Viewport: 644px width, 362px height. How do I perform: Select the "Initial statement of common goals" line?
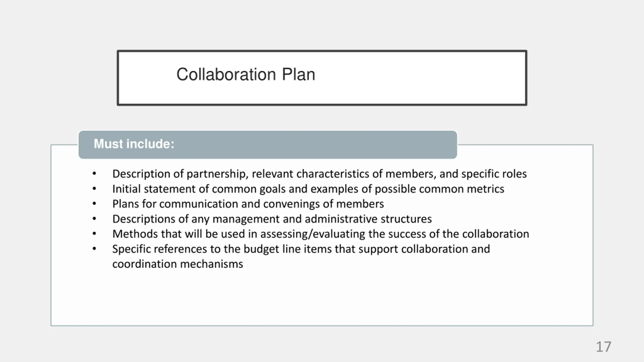click(308, 189)
